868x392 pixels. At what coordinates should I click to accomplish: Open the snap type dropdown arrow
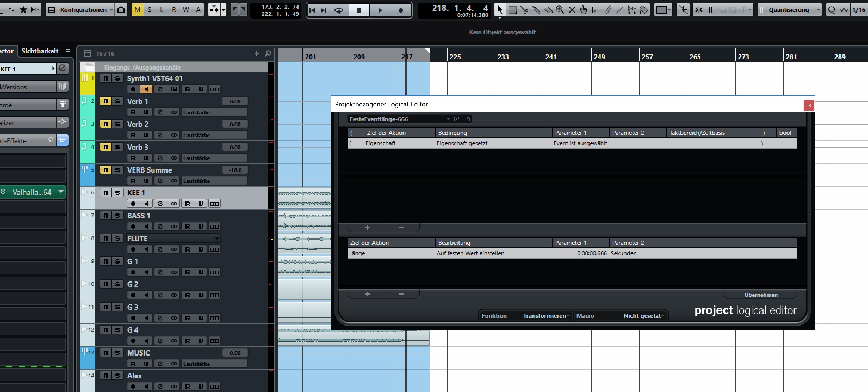(x=749, y=10)
